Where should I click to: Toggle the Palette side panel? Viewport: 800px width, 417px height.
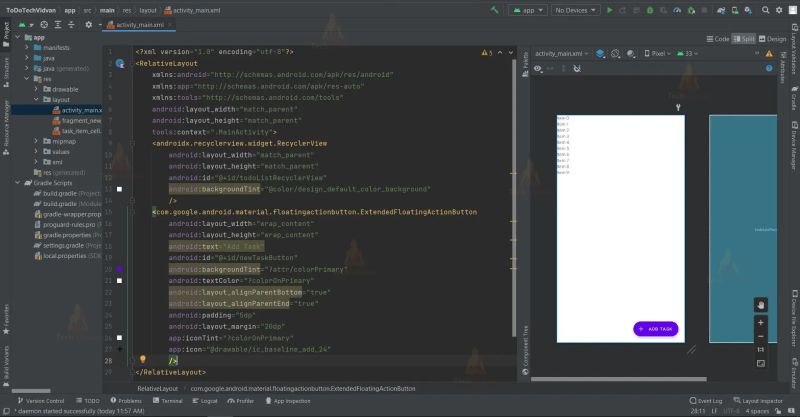coord(526,64)
